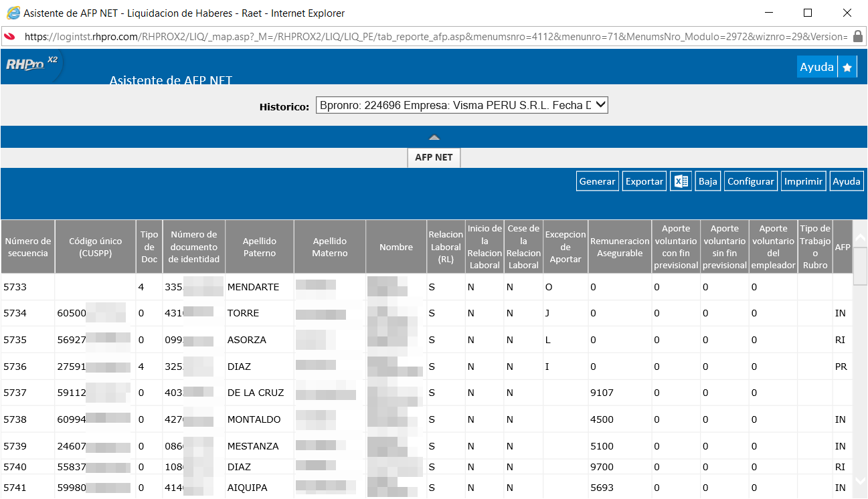Click Aporte voluntario del empleador header
The image size is (868, 499).
(773, 247)
